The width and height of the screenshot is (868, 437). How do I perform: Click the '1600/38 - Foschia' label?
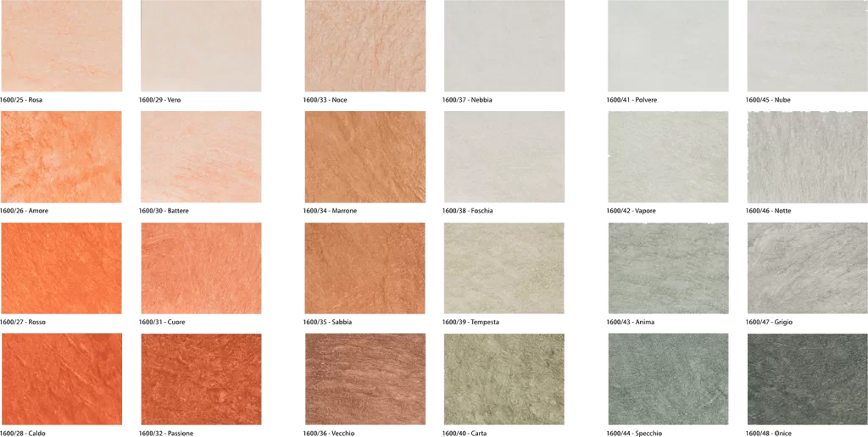[x=468, y=212]
